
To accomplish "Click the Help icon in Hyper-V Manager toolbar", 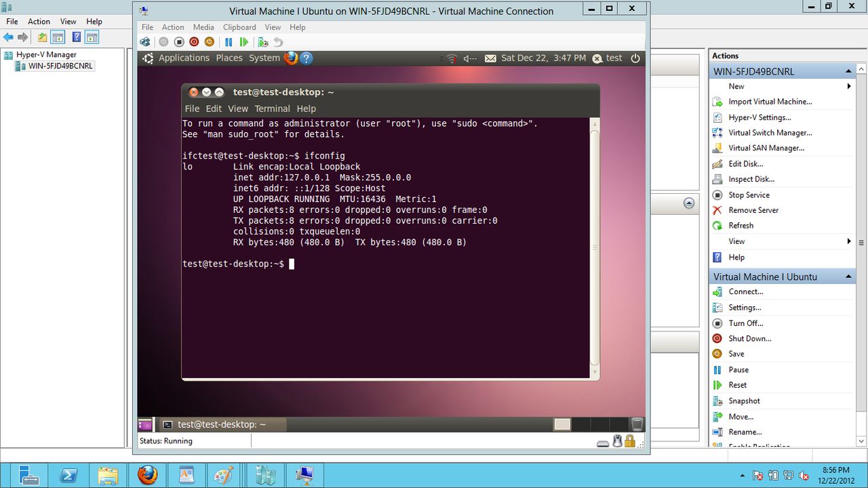I will [x=77, y=37].
